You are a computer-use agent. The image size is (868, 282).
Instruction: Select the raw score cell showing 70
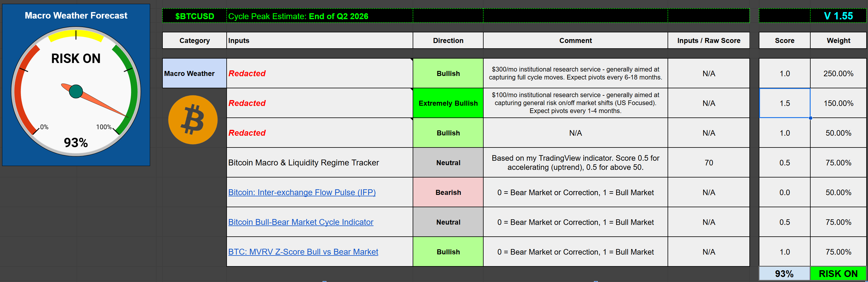click(709, 163)
